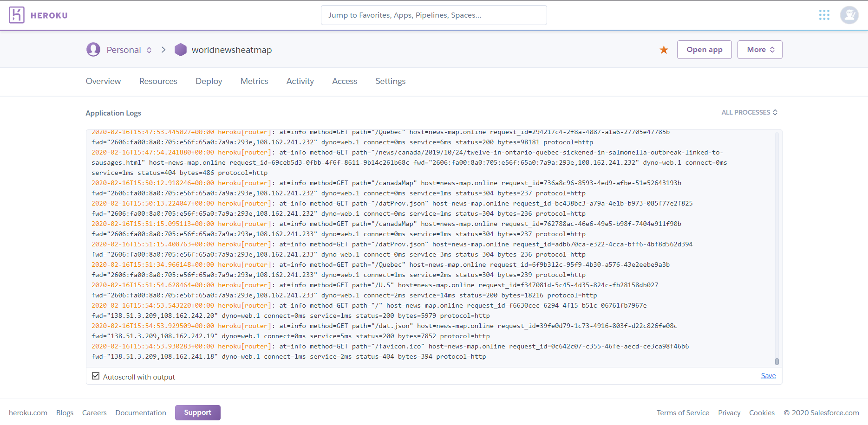This screenshot has height=425, width=868.
Task: Open the More actions dropdown
Action: [x=760, y=50]
